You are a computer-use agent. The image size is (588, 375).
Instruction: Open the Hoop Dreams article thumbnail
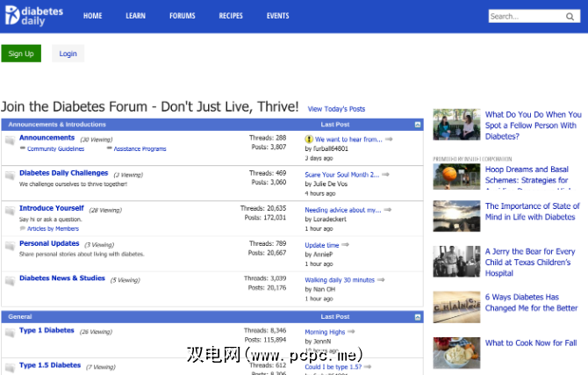(x=456, y=176)
